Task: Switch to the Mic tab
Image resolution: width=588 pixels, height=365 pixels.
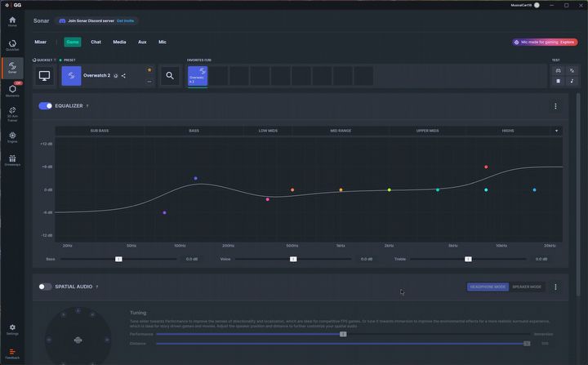Action: [x=163, y=42]
